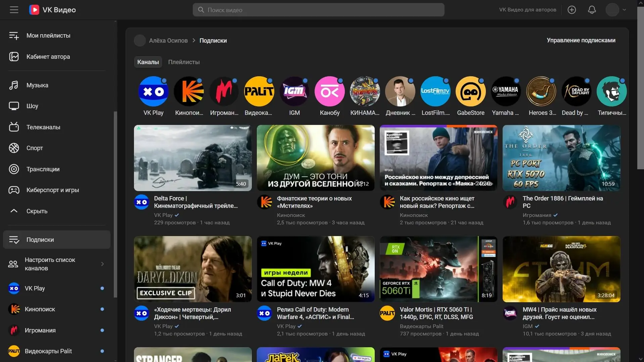This screenshot has width=644, height=362.
Task: Open Телеканалы section
Action: (56, 127)
